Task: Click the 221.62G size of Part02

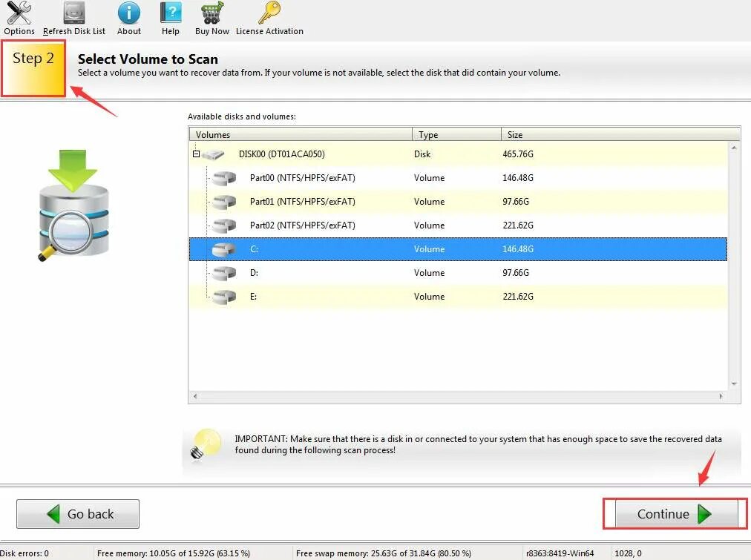Action: [518, 225]
